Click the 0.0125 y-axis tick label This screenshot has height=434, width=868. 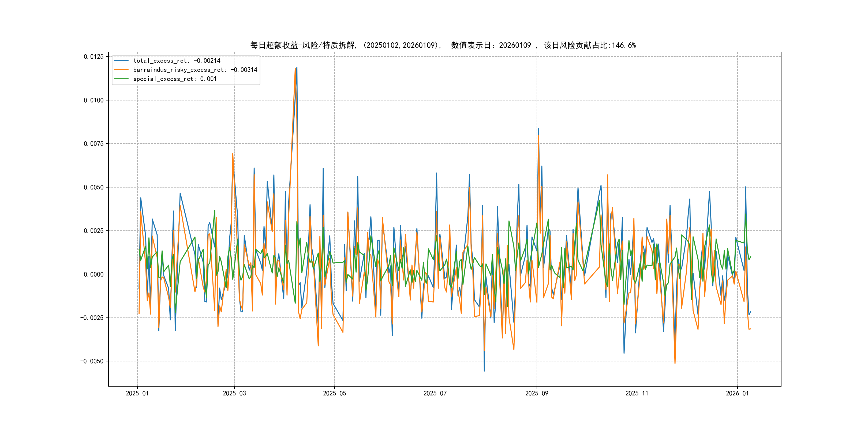[x=94, y=57]
